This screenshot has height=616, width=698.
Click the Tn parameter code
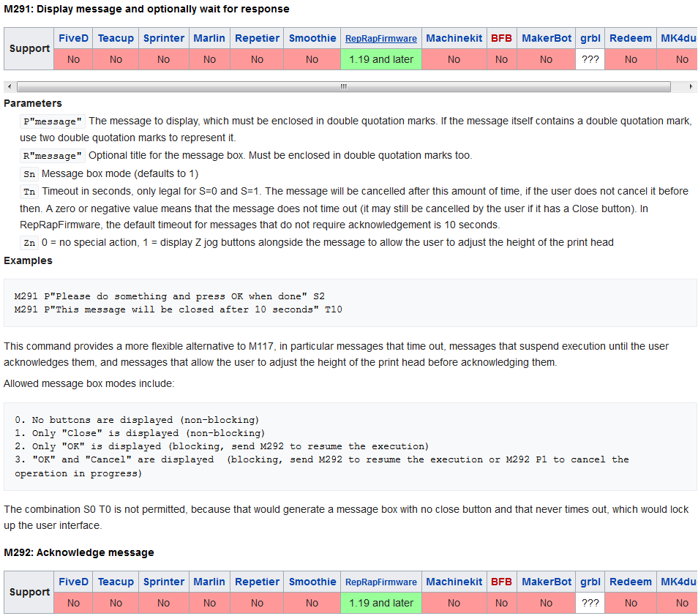tap(29, 192)
